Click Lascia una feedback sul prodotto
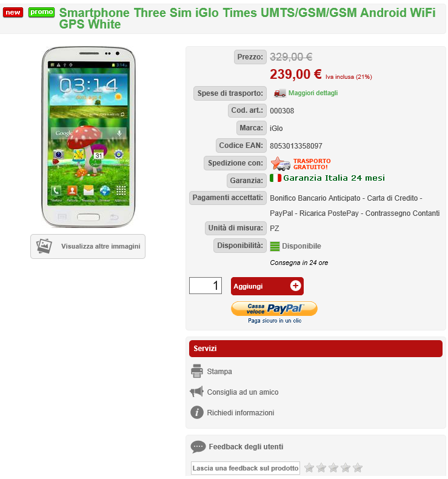 point(246,468)
